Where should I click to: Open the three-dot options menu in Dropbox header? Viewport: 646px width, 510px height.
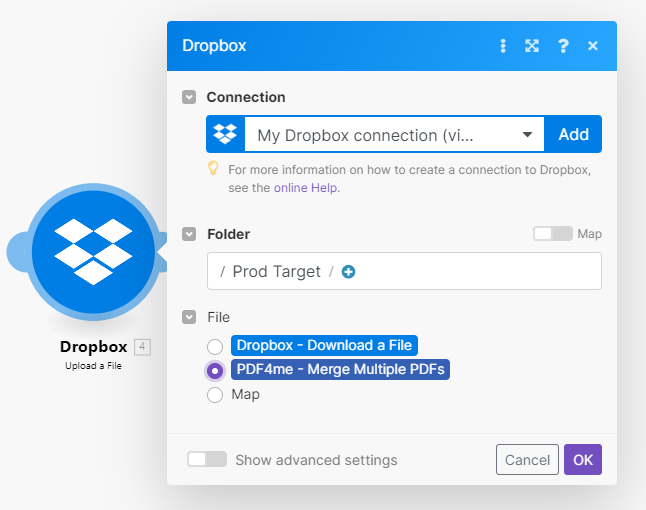[503, 46]
